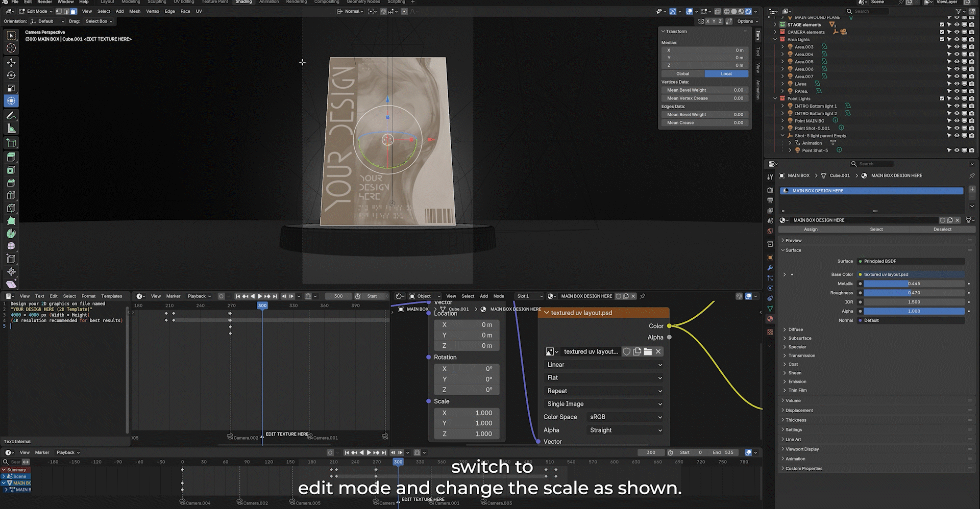
Task: Uncheck the CAMERA elements collection checkbox
Action: tap(942, 32)
